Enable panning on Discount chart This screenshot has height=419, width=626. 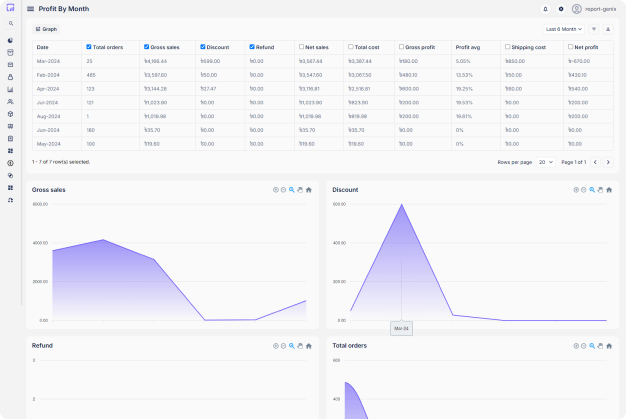[600, 190]
